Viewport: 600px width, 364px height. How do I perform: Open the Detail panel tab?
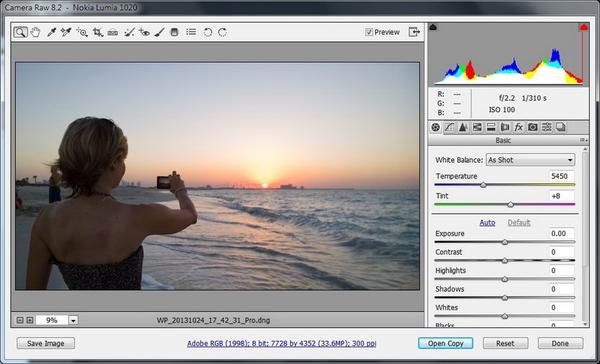pyautogui.click(x=463, y=127)
